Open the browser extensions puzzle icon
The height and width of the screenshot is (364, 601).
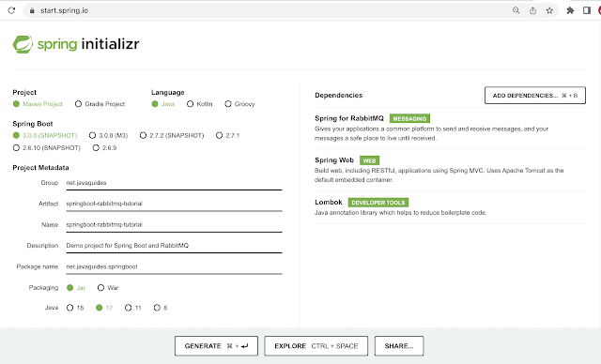point(570,10)
